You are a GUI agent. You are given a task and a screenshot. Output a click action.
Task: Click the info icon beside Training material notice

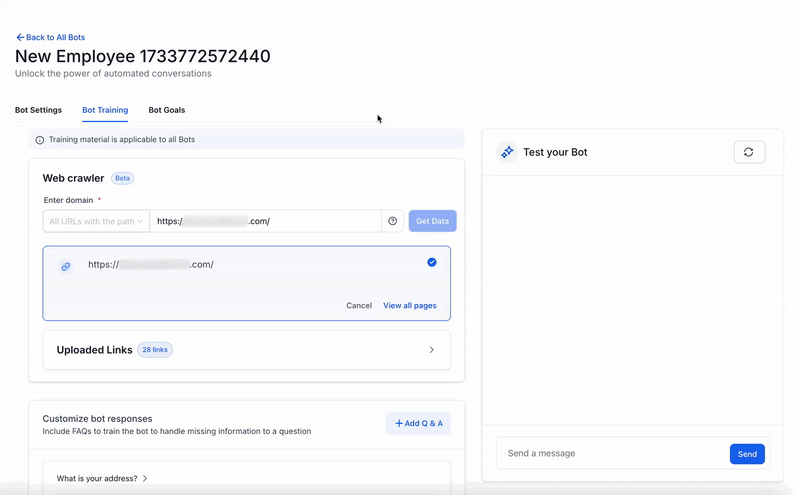point(40,140)
